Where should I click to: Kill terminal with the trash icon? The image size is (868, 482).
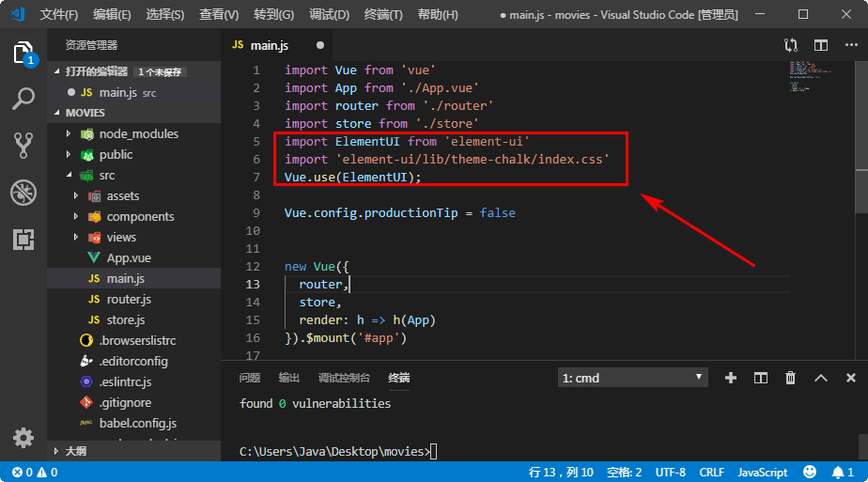pos(791,378)
